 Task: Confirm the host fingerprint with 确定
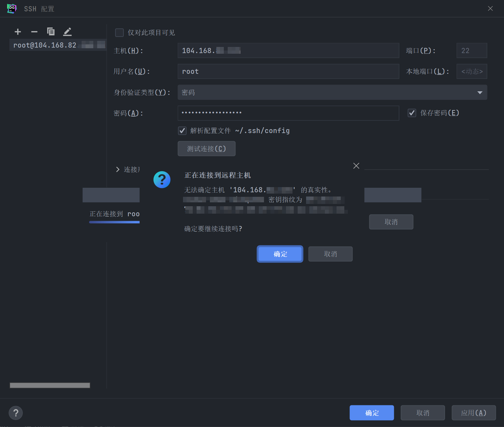pos(280,254)
